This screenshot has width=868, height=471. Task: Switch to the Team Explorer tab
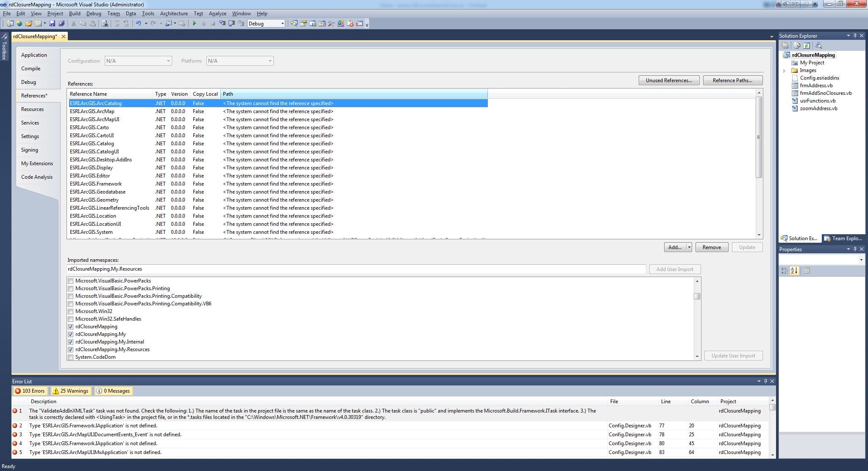coord(843,238)
